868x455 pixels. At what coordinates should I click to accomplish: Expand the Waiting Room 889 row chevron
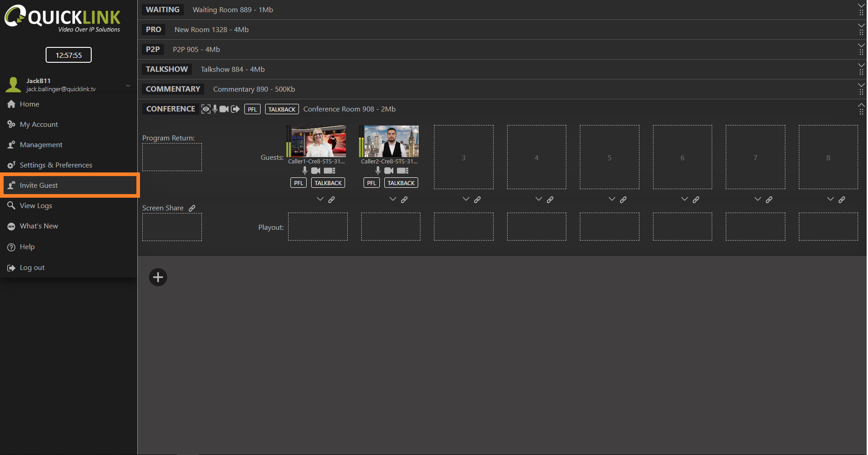(861, 6)
